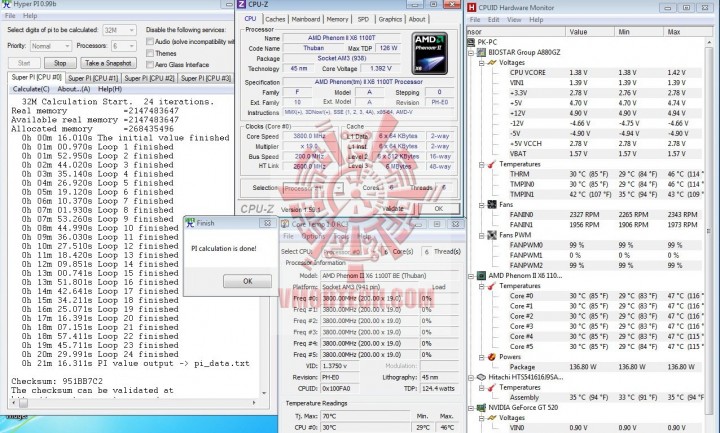Click the PK-PC computer icon
This screenshot has height=433, width=720.
pyautogui.click(x=471, y=42)
